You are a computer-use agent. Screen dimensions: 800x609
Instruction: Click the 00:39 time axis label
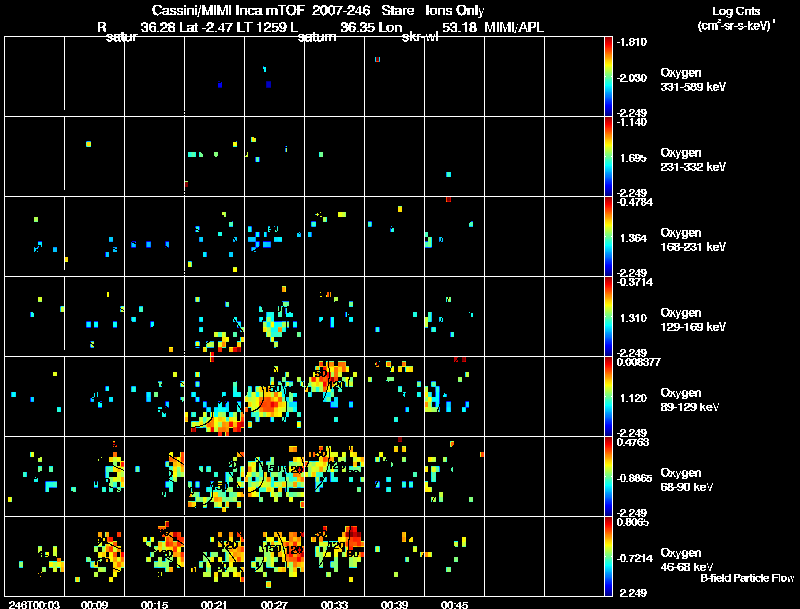coord(394,605)
